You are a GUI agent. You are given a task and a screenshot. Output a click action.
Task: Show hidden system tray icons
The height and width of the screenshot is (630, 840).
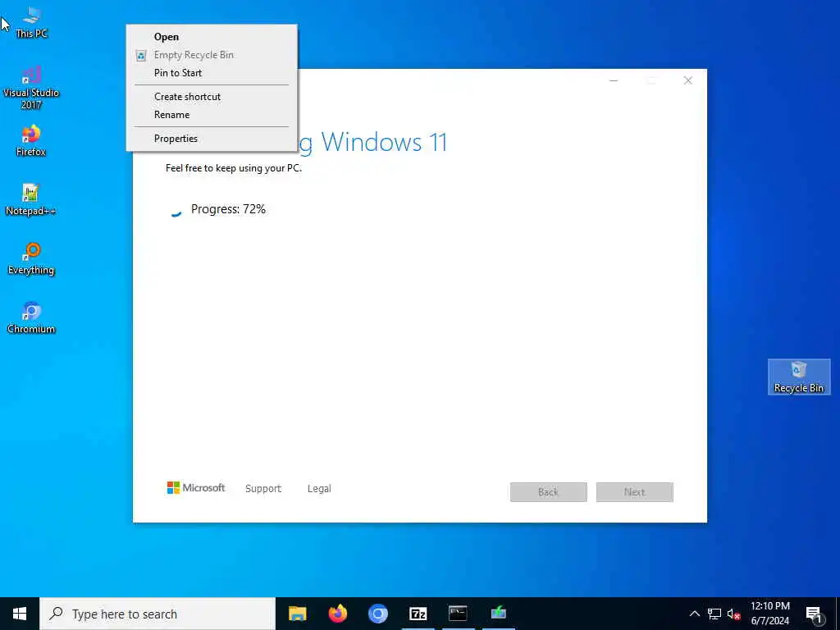694,614
